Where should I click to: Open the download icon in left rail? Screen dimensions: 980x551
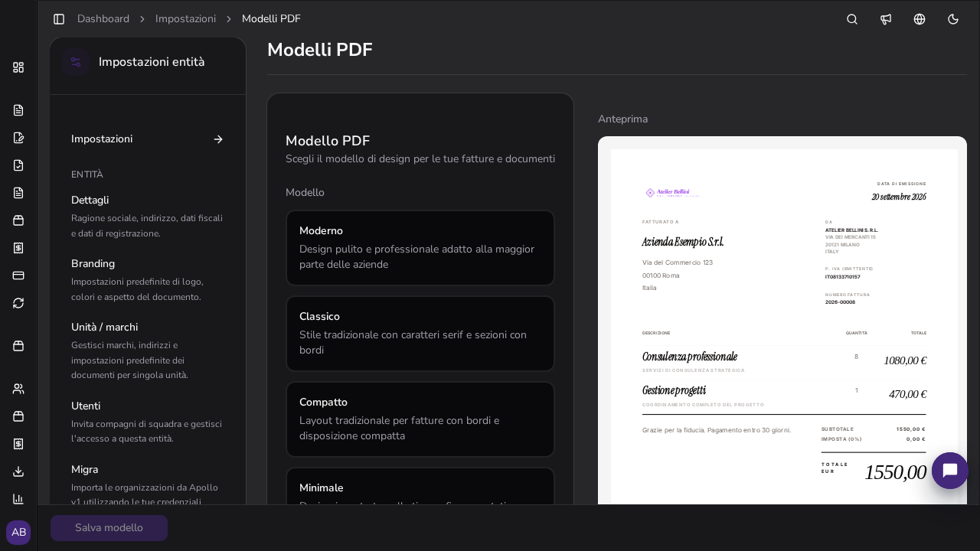18,471
